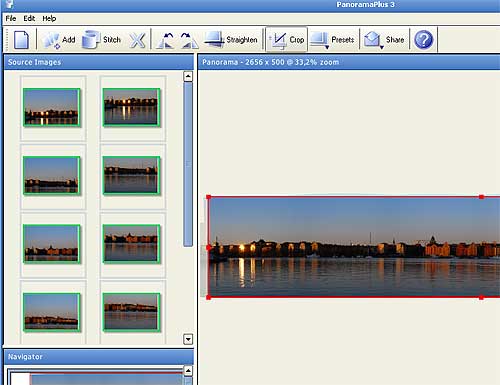This screenshot has height=385, width=500.
Task: Click left-middle crop handle on panorama
Action: (209, 247)
